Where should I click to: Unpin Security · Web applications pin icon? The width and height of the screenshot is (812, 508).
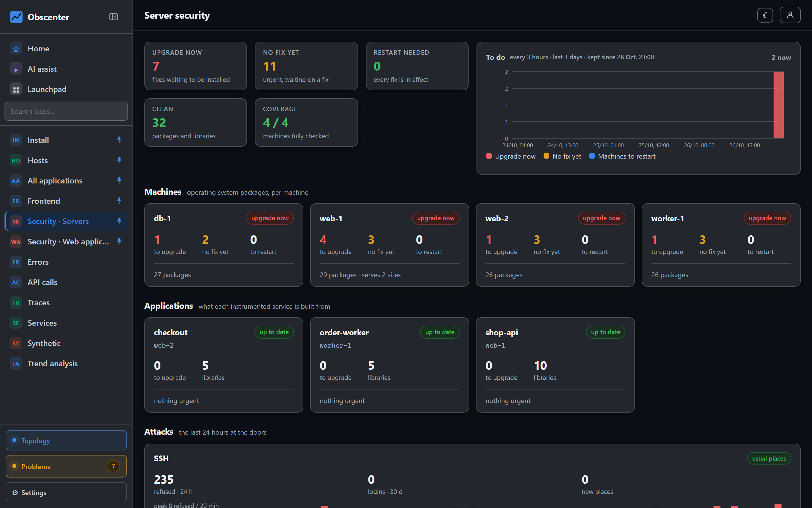pyautogui.click(x=119, y=241)
